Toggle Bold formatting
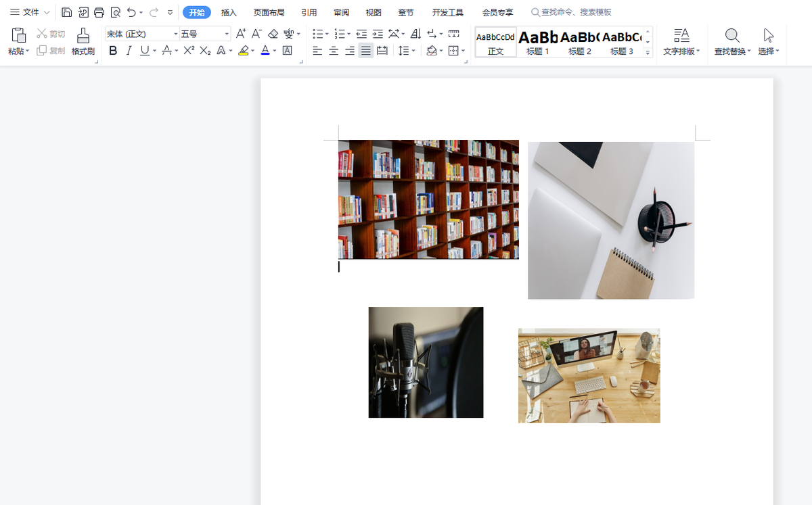Viewport: 812px width, 505px height. [x=113, y=51]
